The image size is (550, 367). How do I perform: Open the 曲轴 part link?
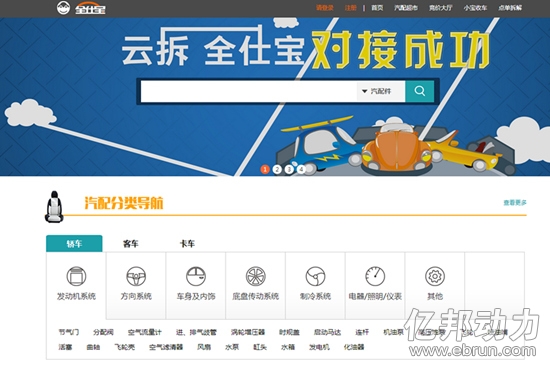coord(93,347)
